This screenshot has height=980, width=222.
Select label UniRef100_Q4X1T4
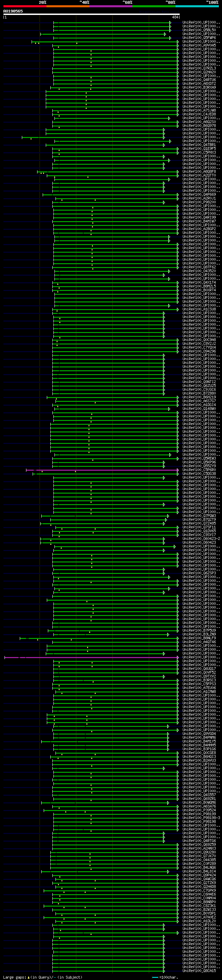click(199, 282)
